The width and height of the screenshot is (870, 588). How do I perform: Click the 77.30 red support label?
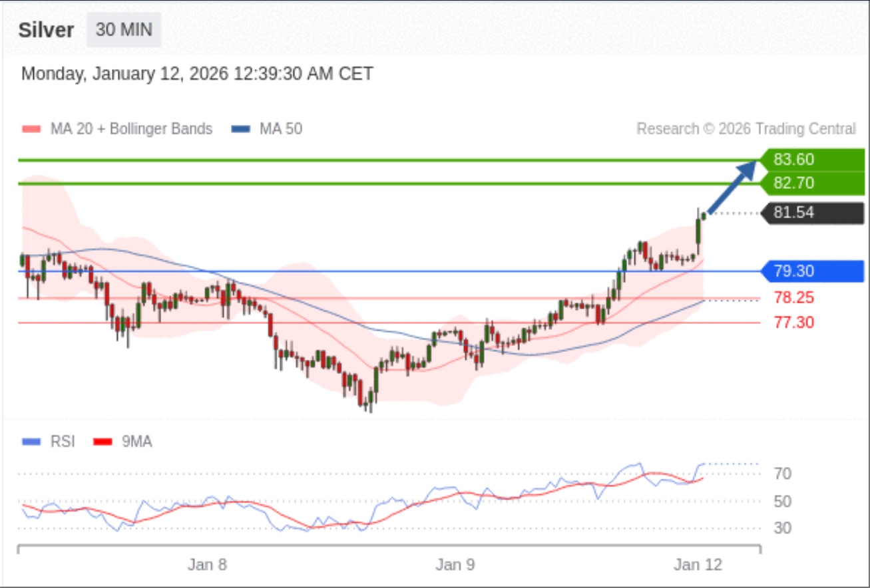click(793, 323)
